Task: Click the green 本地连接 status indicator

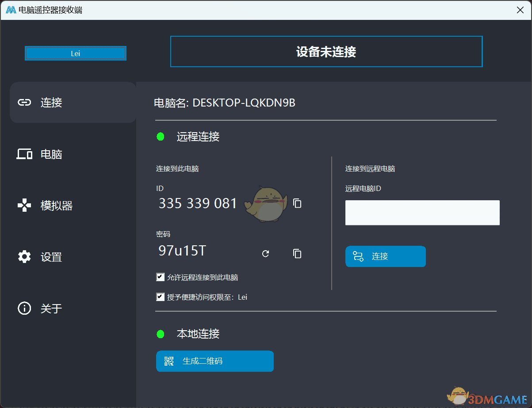Action: [161, 334]
